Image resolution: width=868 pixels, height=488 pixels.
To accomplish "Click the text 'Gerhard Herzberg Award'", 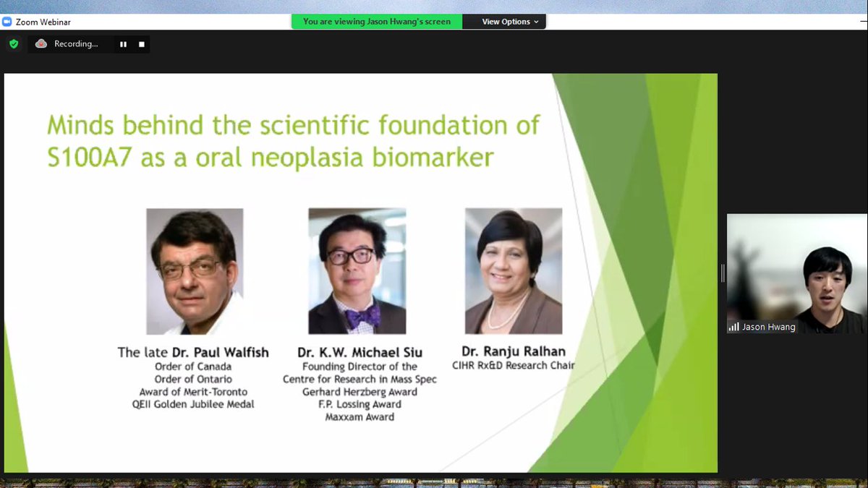I will pos(359,392).
